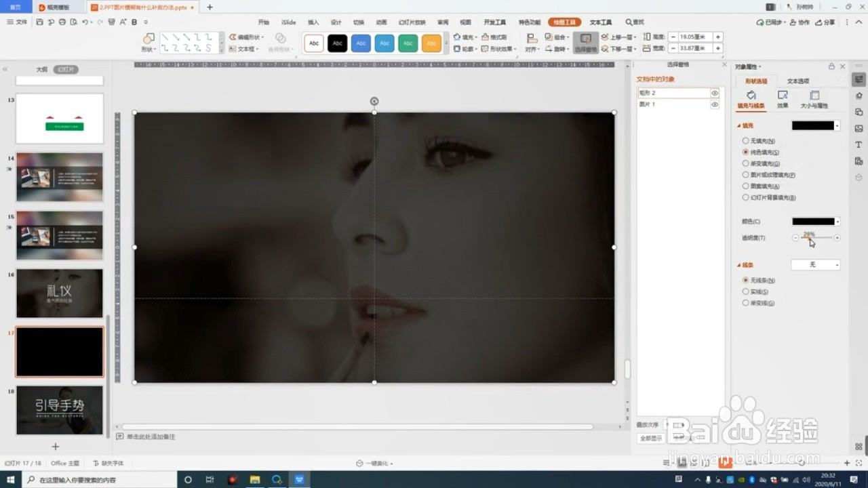Open the Size and Properties (大小与属性) icon
This screenshot has width=868, height=488.
click(814, 96)
